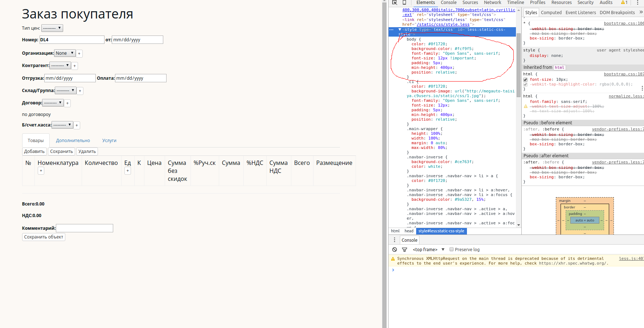Viewport: 644px width, 328px height.
Task: Open the first bootstrap.css source link in Styles
Action: [x=624, y=24]
